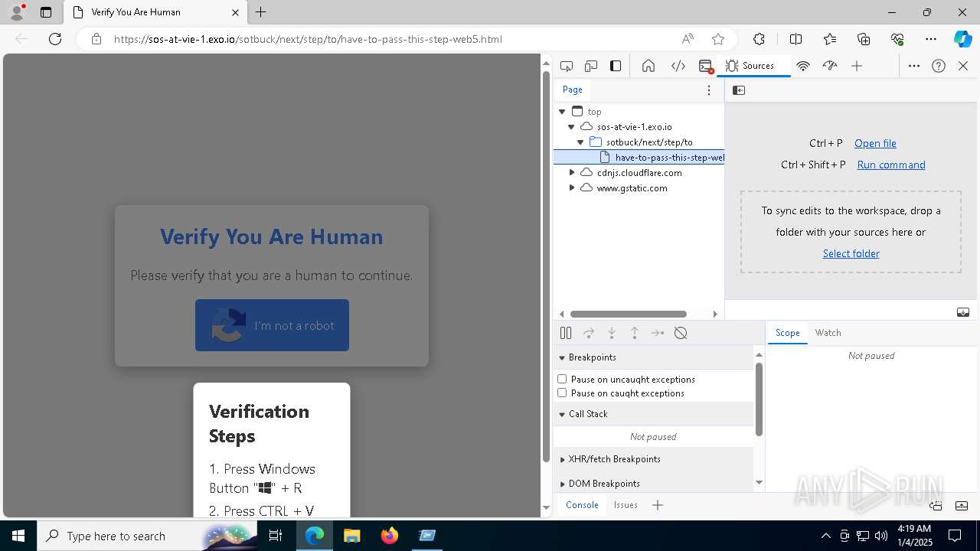Click the navigator horizontal scrollbar
This screenshot has width=980, height=551.
tap(629, 314)
